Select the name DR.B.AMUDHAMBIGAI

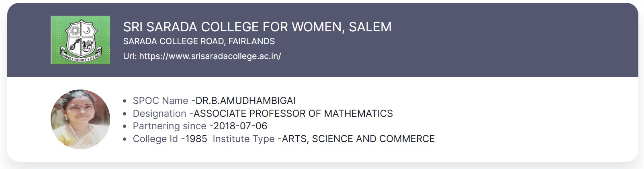(245, 101)
